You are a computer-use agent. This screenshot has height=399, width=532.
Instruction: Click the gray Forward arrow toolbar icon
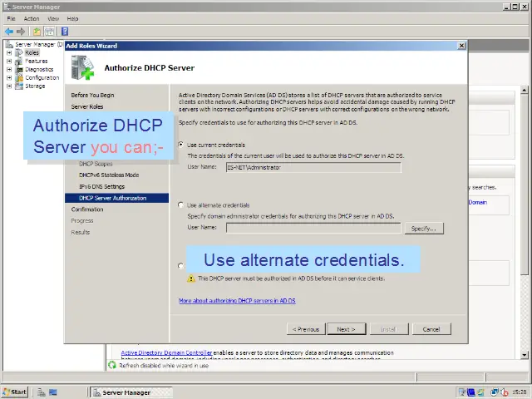click(x=21, y=32)
